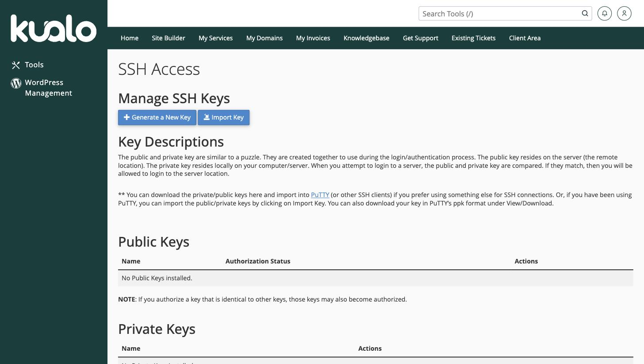Open My Domains menu item
The height and width of the screenshot is (364, 644).
click(x=264, y=38)
